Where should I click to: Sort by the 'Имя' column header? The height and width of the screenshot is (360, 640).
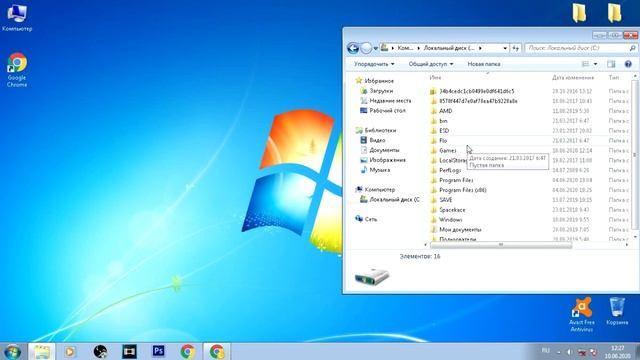pyautogui.click(x=436, y=77)
